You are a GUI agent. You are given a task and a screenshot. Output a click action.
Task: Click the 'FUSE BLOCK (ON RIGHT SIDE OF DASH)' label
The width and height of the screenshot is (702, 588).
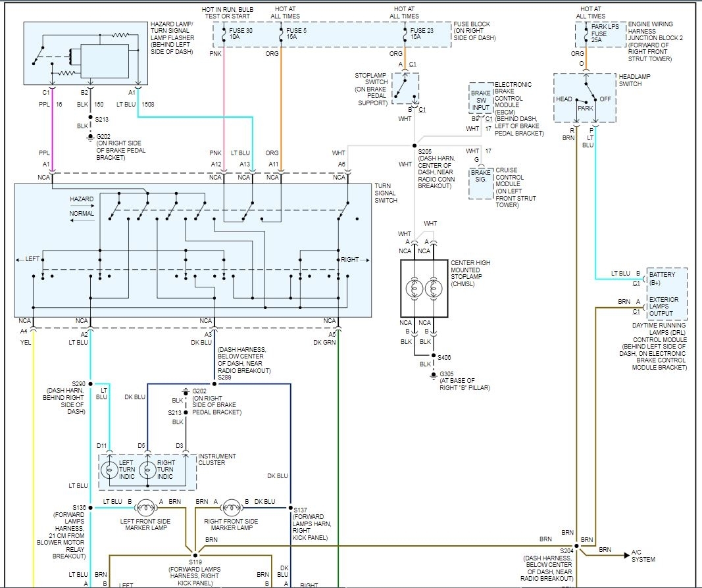(474, 31)
